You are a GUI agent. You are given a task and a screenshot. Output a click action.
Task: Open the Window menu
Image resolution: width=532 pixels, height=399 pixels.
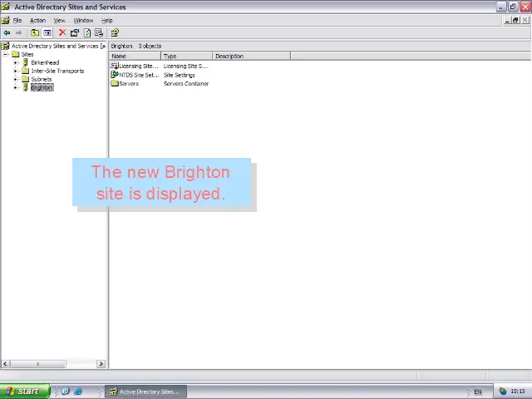[83, 20]
